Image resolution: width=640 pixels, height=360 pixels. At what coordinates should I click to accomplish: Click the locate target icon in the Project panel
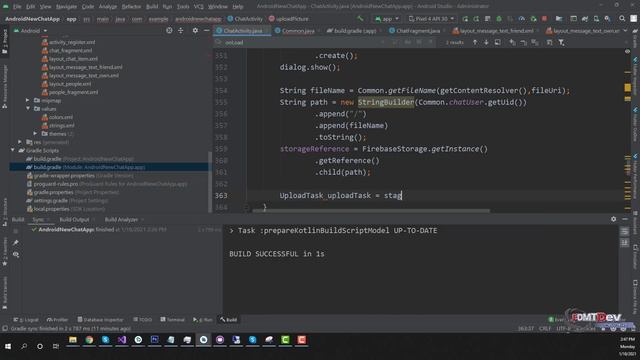click(x=169, y=31)
